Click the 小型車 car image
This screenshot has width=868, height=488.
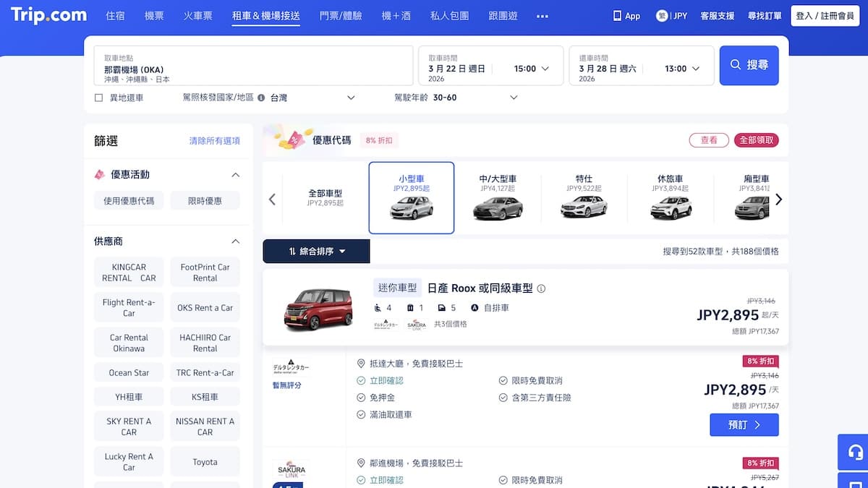[412, 208]
